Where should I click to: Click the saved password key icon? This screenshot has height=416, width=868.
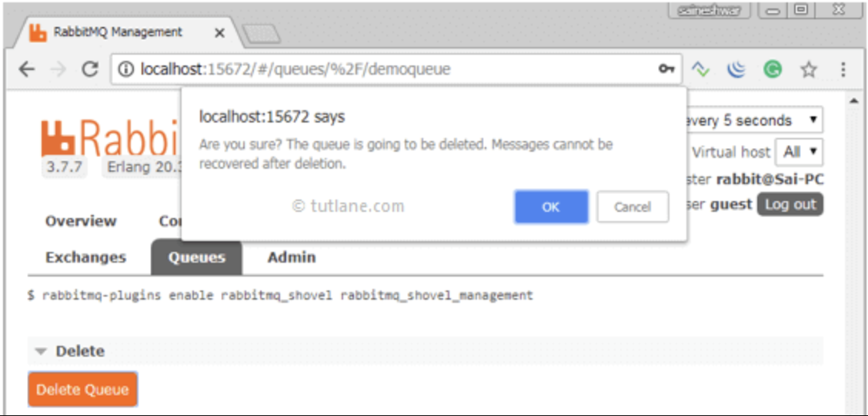(666, 69)
